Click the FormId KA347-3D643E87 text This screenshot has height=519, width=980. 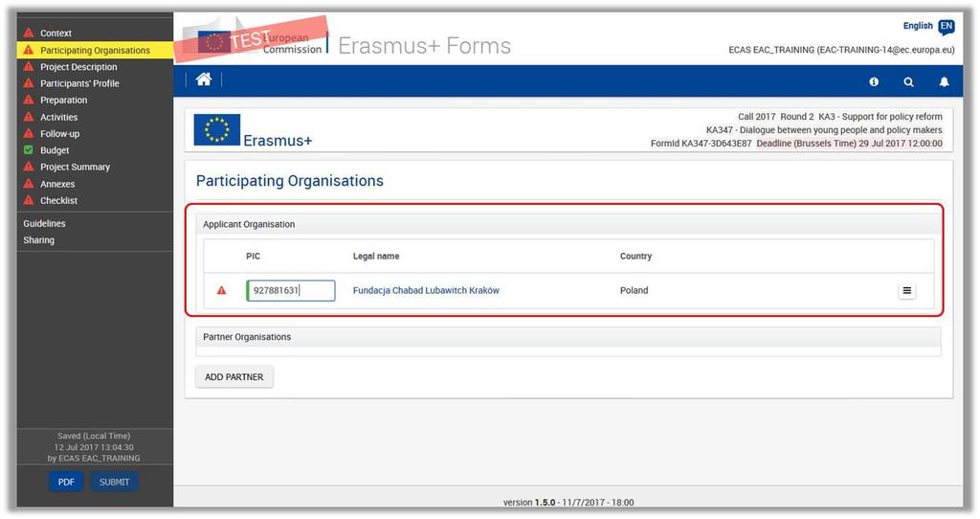coord(702,144)
